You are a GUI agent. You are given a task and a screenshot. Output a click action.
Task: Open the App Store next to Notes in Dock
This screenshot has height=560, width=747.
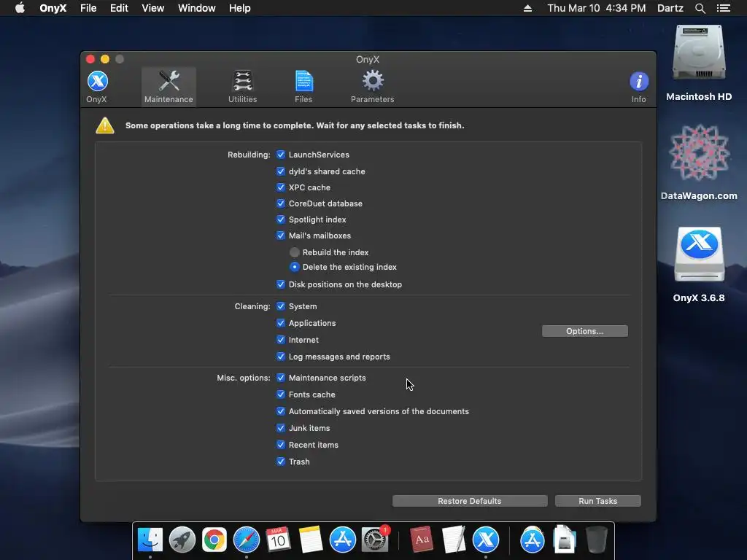pyautogui.click(x=343, y=540)
